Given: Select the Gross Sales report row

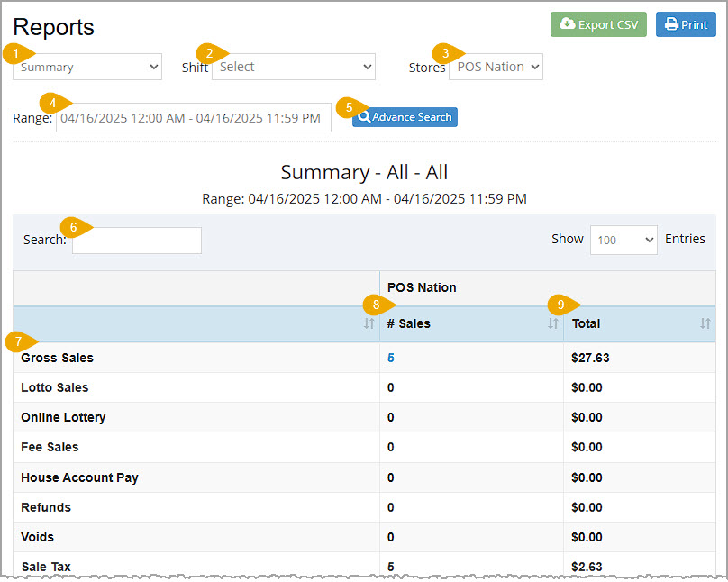Looking at the screenshot, I should (57, 358).
